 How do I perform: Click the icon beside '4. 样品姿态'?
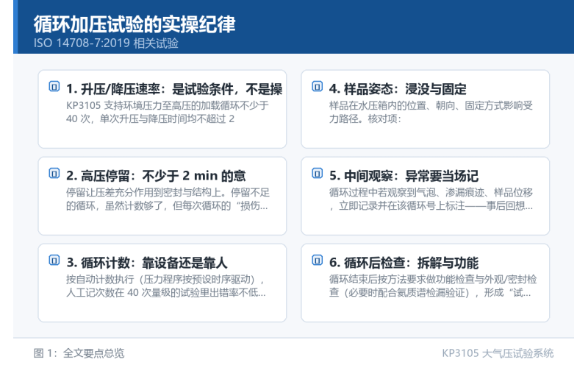click(318, 86)
